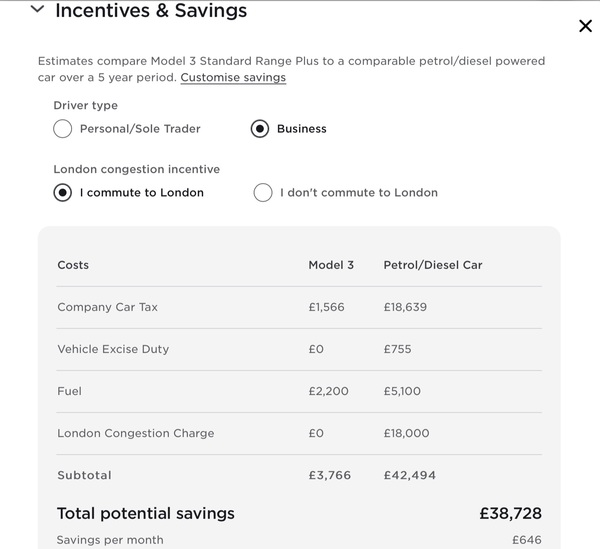The width and height of the screenshot is (600, 549).
Task: Click the £18,639 petrol company car tax
Action: point(405,307)
